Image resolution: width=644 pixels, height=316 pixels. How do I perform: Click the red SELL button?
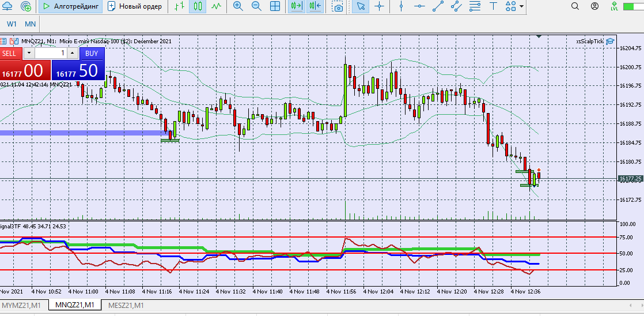pos(11,54)
